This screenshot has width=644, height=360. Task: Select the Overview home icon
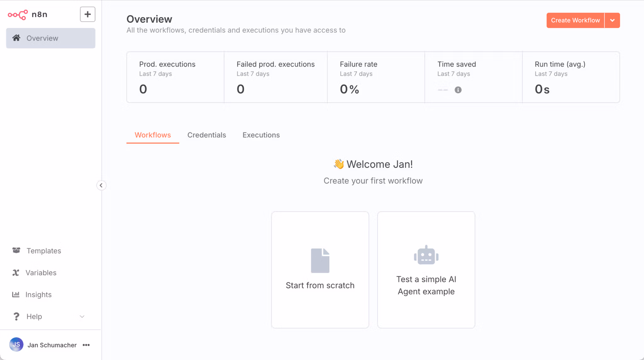16,38
